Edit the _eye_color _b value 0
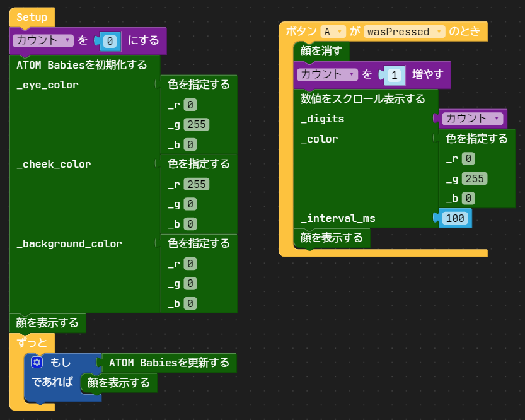525x420 pixels. coord(190,144)
